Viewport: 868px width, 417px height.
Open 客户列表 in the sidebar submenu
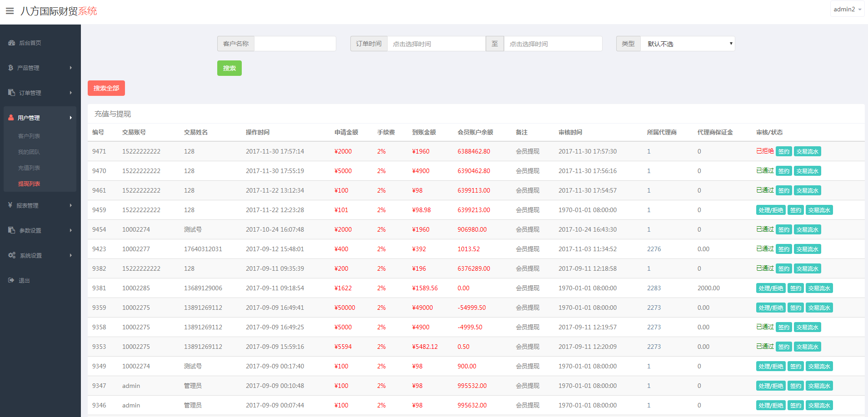29,136
